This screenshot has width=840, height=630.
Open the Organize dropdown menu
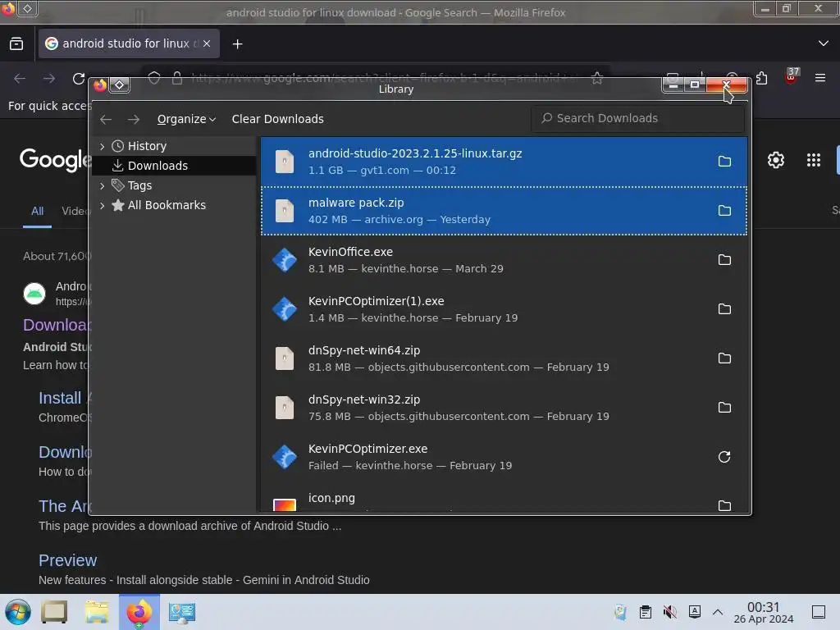tap(186, 119)
